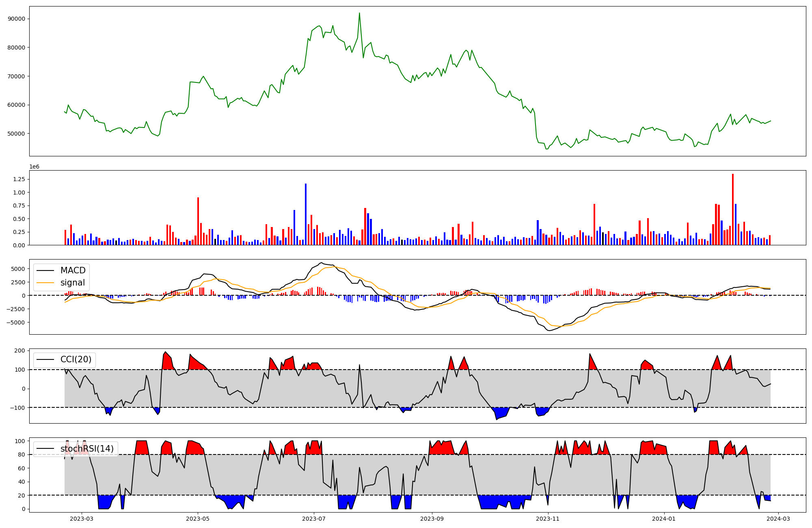Click the 1.25 volume axis tick label
812x528 pixels.
(x=19, y=179)
